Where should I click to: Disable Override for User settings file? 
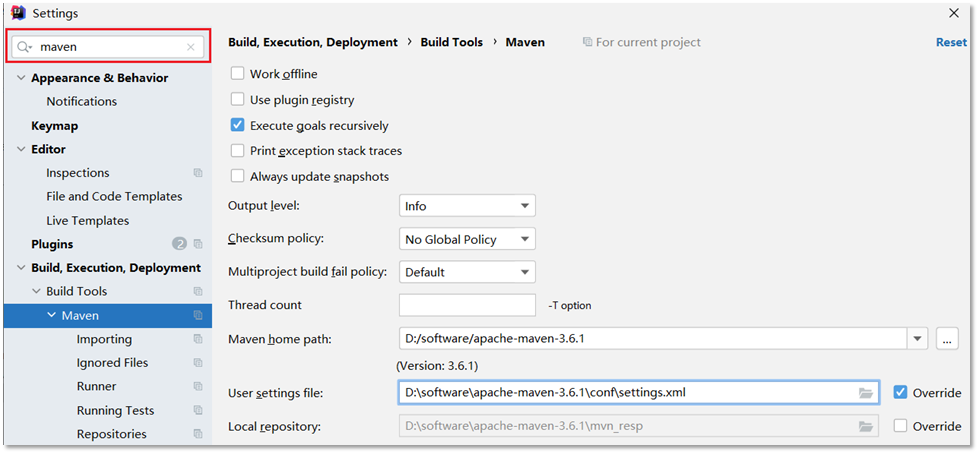pyautogui.click(x=901, y=393)
